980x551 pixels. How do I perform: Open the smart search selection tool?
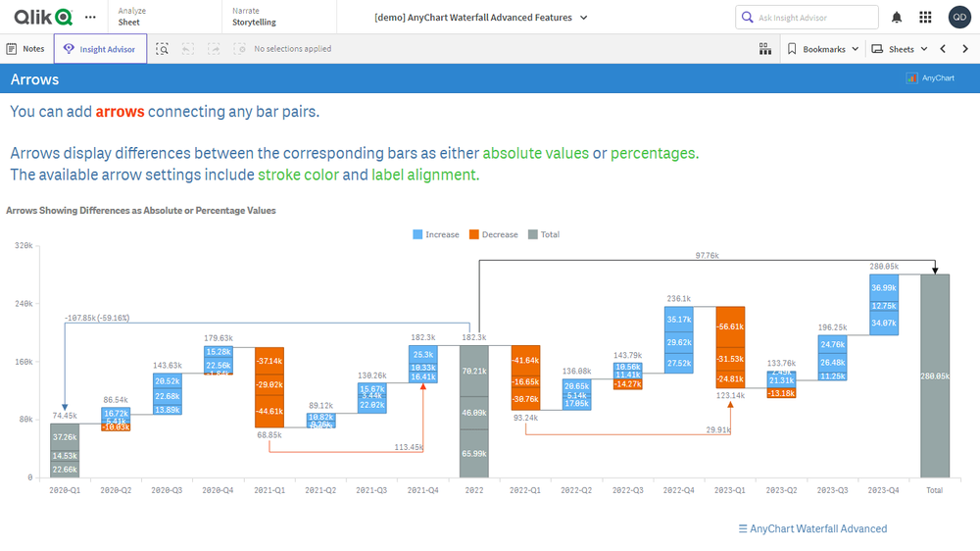tap(163, 49)
